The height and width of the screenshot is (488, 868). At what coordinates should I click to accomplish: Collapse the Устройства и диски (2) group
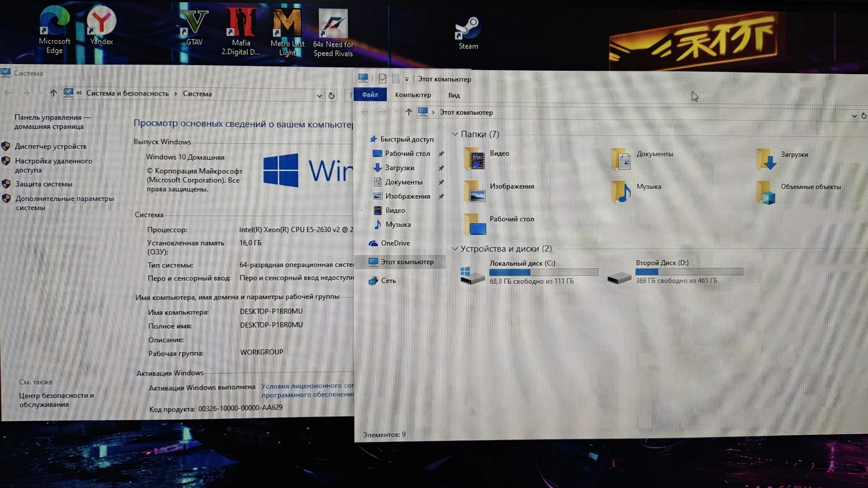tap(455, 249)
